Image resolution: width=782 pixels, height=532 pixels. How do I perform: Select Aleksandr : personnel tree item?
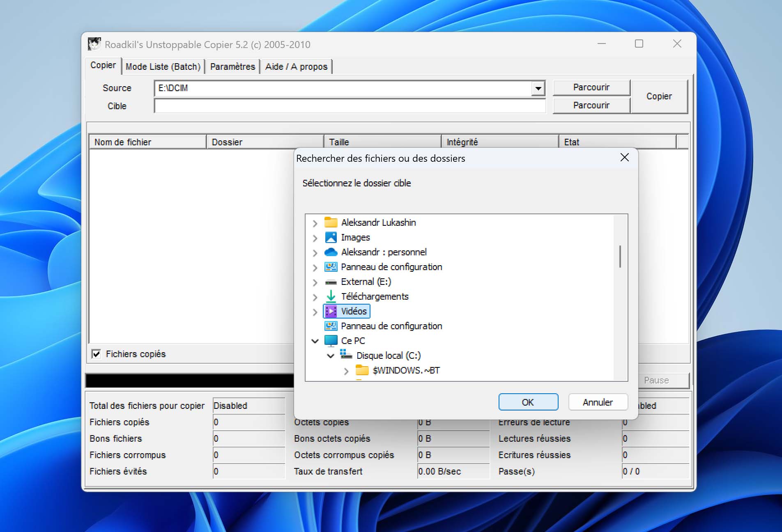[x=384, y=252]
